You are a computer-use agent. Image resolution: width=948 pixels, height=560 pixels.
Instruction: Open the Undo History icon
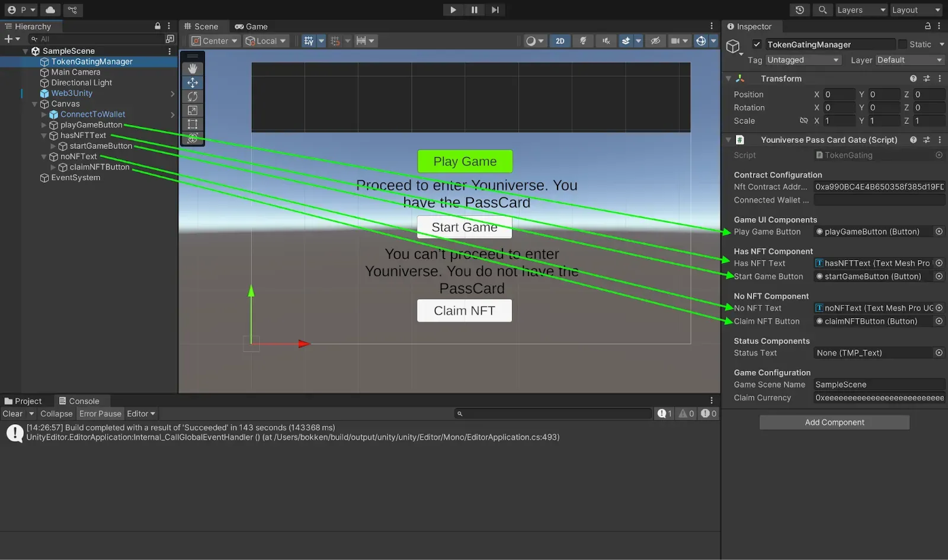[800, 9]
